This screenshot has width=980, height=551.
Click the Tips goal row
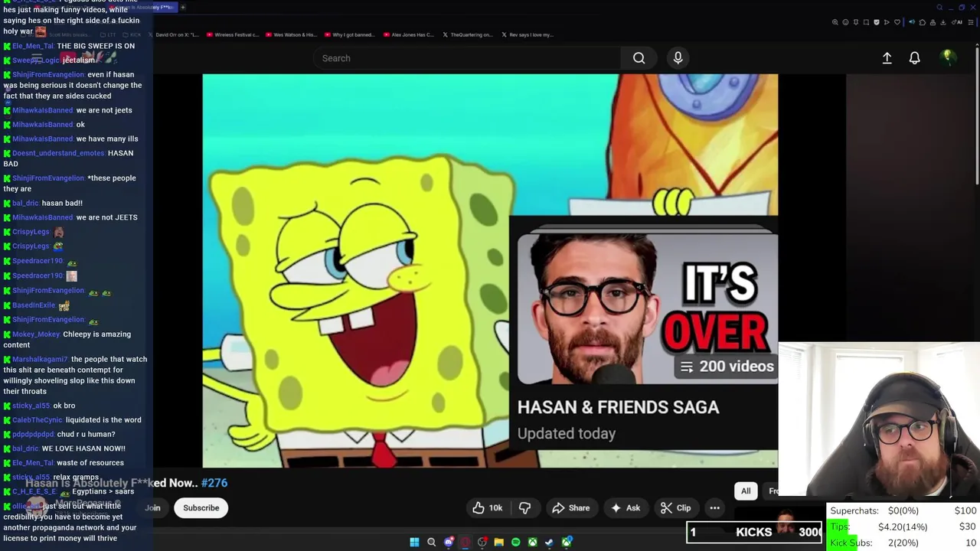click(903, 527)
